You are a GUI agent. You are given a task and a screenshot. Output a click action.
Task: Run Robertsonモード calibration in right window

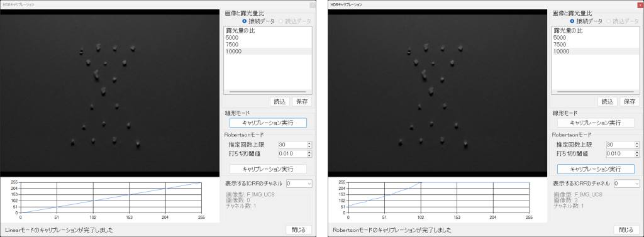(x=596, y=169)
